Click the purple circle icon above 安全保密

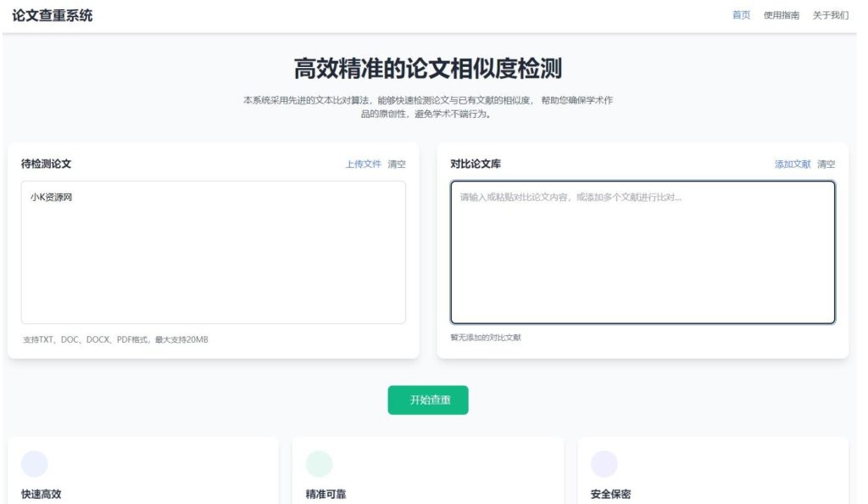coord(604,464)
